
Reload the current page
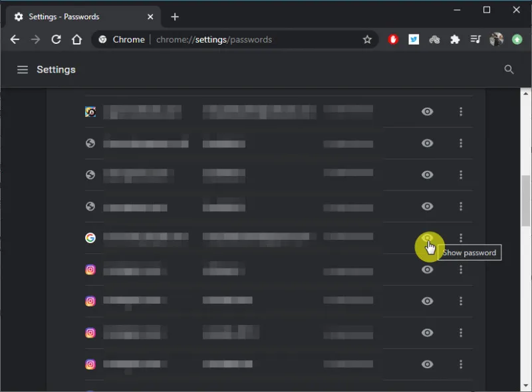[x=57, y=40]
